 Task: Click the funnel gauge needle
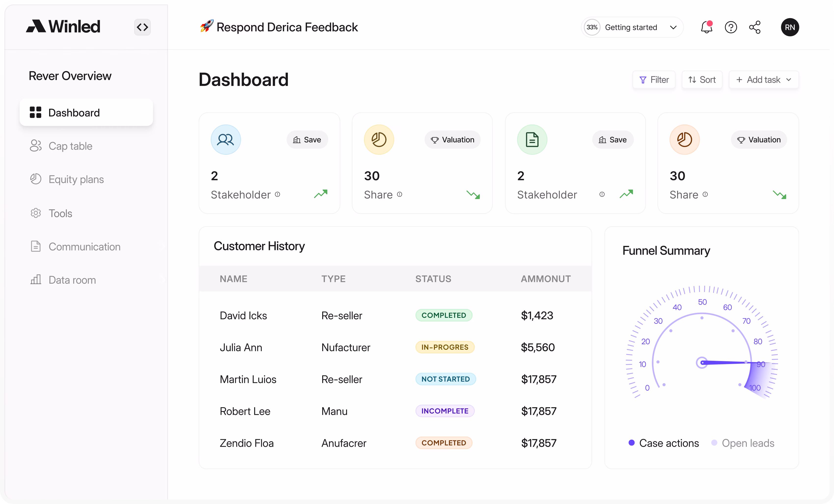[x=724, y=363]
